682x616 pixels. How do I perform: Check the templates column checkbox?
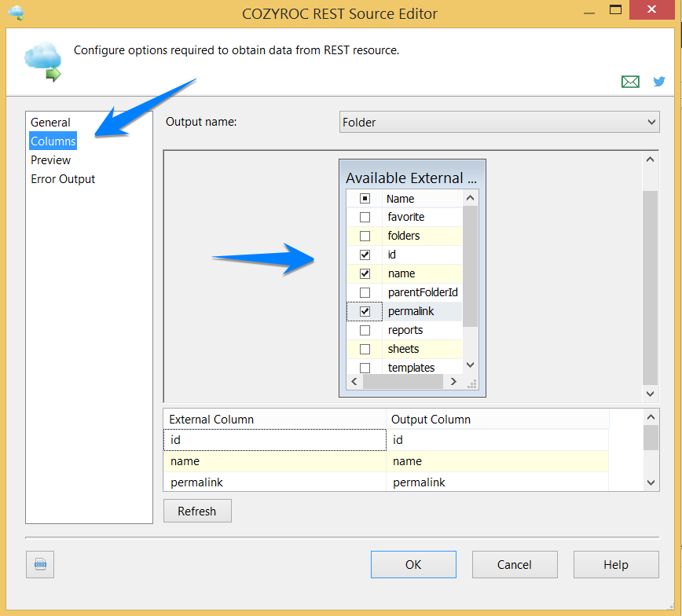pyautogui.click(x=365, y=368)
